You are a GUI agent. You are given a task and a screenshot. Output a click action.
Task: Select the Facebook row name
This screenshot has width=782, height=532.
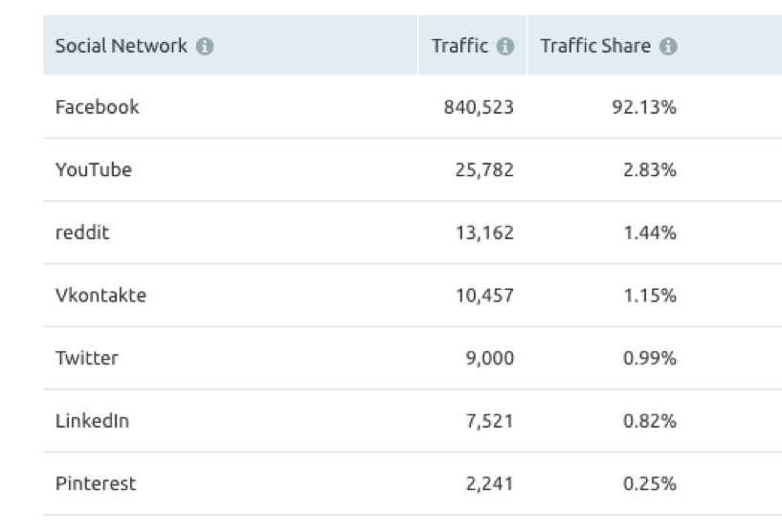[x=97, y=107]
